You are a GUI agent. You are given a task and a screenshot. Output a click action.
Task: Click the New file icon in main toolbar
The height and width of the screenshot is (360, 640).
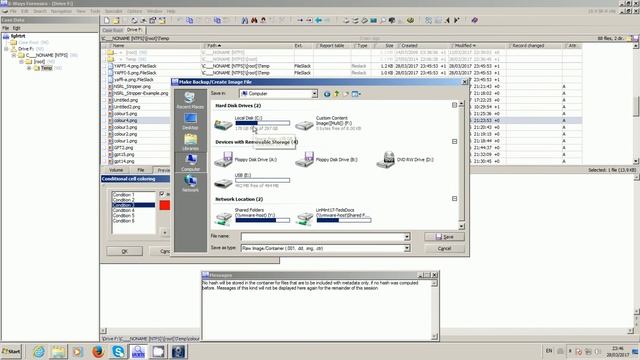click(x=107, y=20)
